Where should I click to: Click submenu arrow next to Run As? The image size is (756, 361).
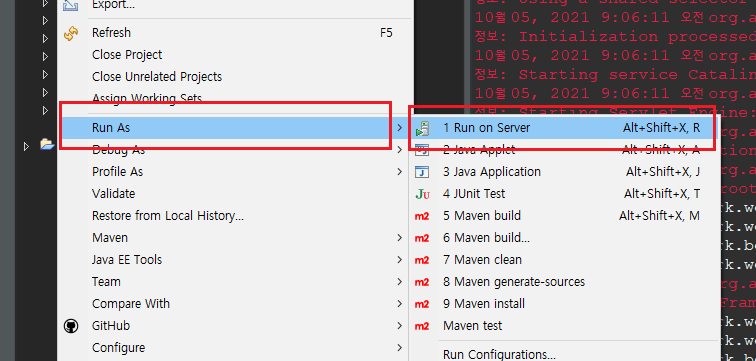click(x=399, y=128)
